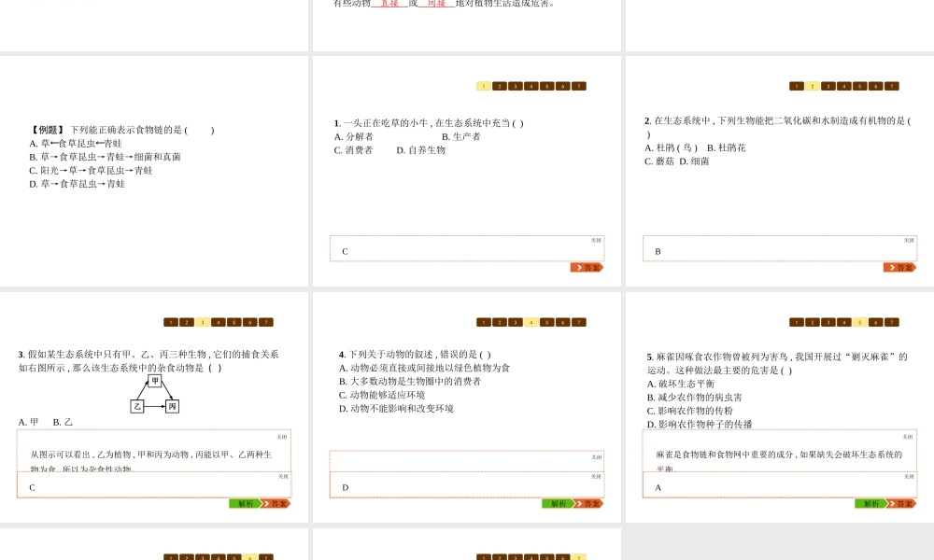Close the answer box D on question 4
The height and width of the screenshot is (560, 934).
(596, 476)
